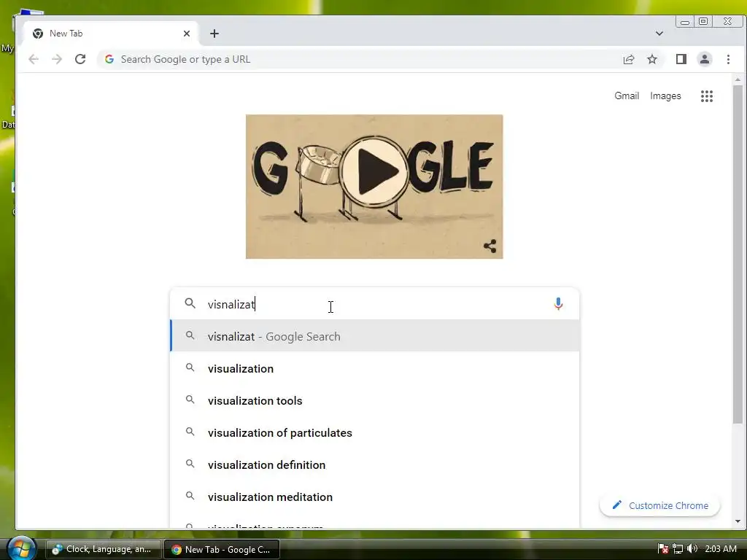
Task: Click the magnifier icon in the search box
Action: coord(190,303)
